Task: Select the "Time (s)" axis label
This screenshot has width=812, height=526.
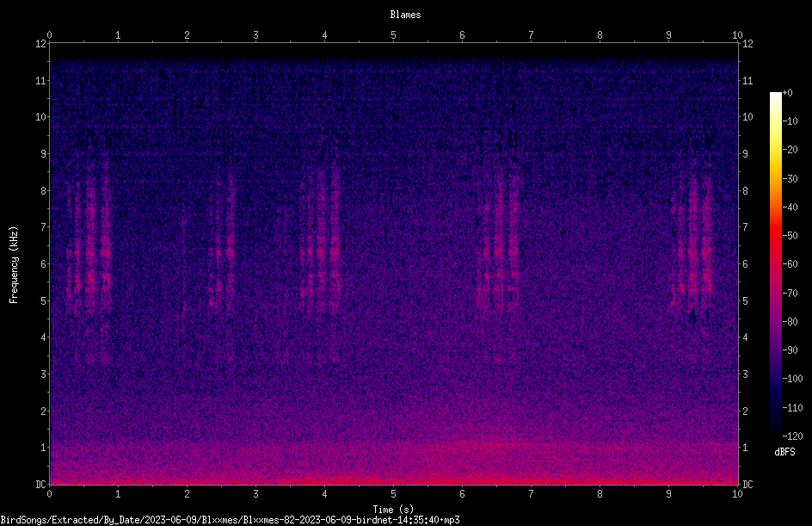Action: 393,510
